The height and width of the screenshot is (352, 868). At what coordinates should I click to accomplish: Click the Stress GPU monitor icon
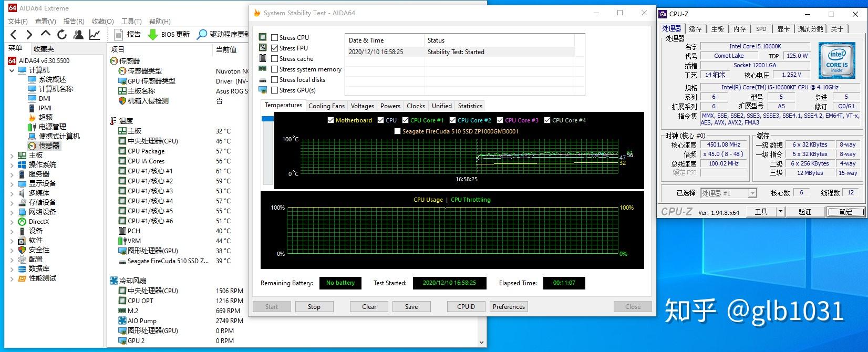(x=263, y=90)
